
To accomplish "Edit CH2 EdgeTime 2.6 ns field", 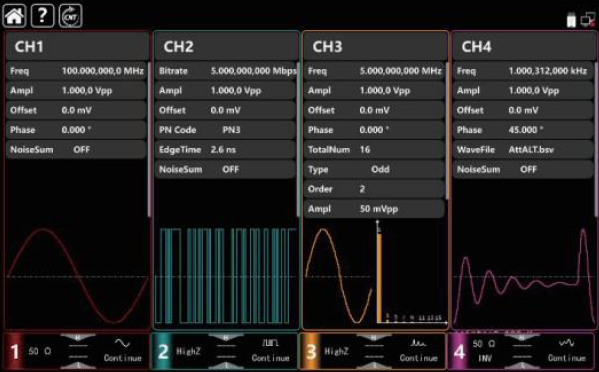I will (225, 150).
